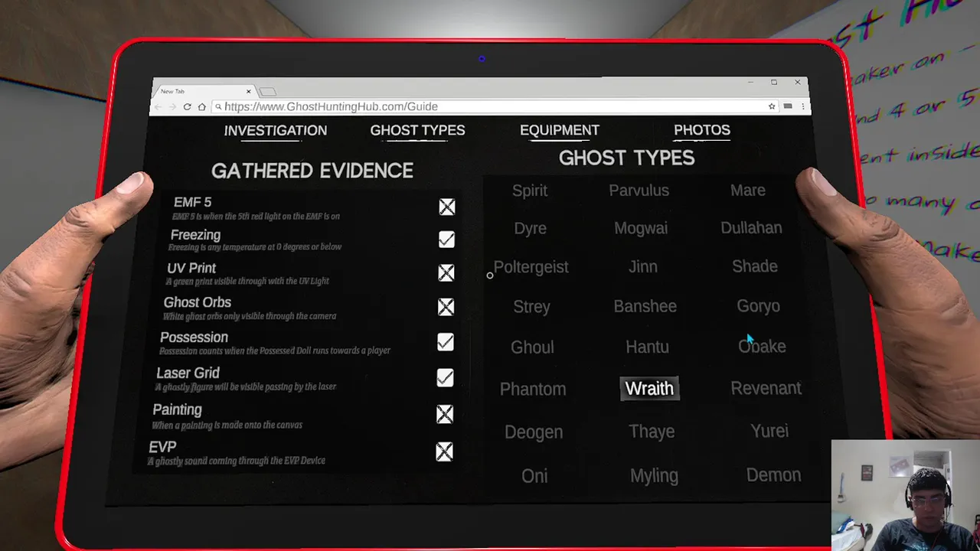Toggle the Possession evidence checkbox
This screenshot has height=551, width=980.
coord(446,342)
